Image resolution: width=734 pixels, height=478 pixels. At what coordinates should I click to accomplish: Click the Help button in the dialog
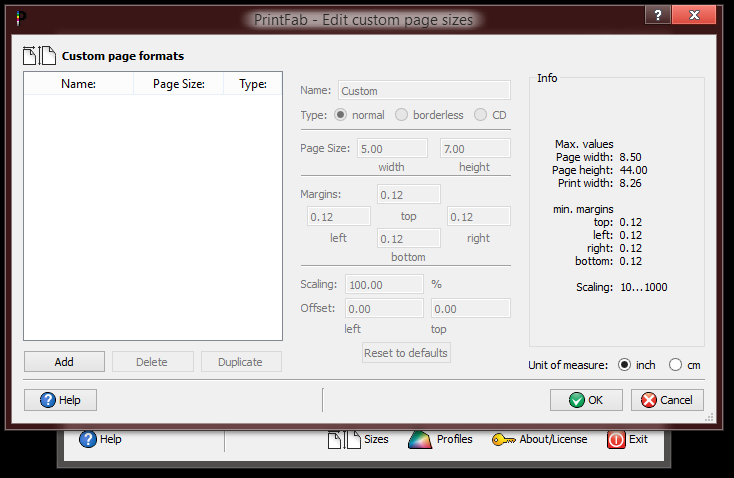[x=60, y=400]
